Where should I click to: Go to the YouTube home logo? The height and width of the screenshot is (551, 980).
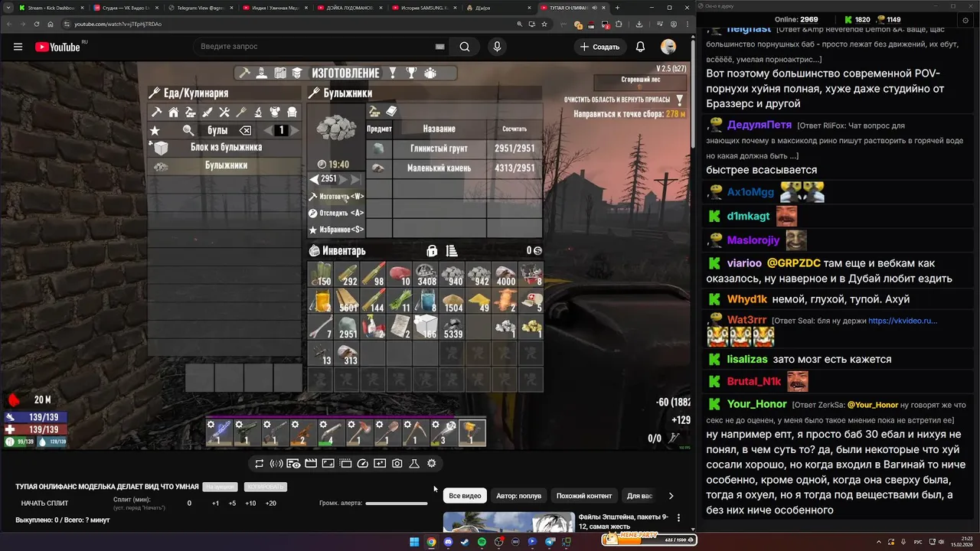(x=57, y=47)
